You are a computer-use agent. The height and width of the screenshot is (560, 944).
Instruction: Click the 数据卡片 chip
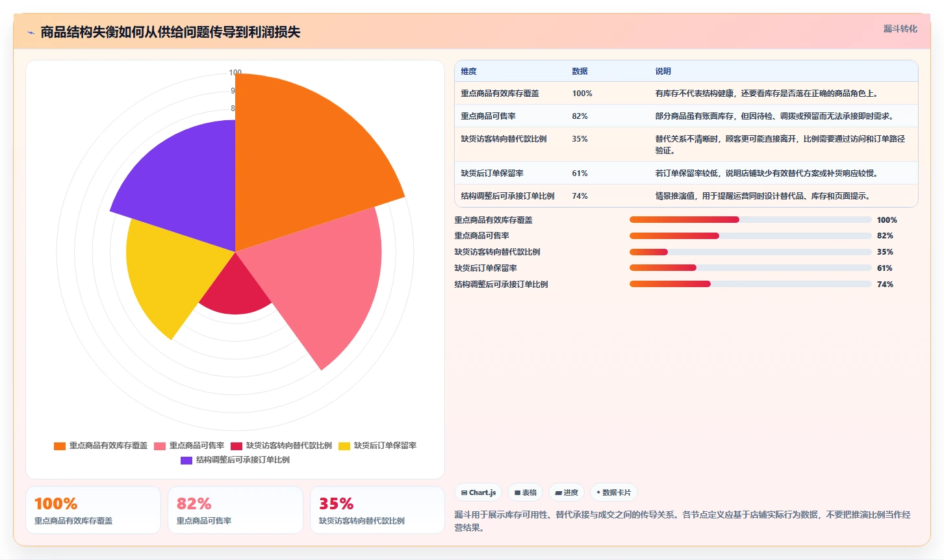(x=613, y=492)
